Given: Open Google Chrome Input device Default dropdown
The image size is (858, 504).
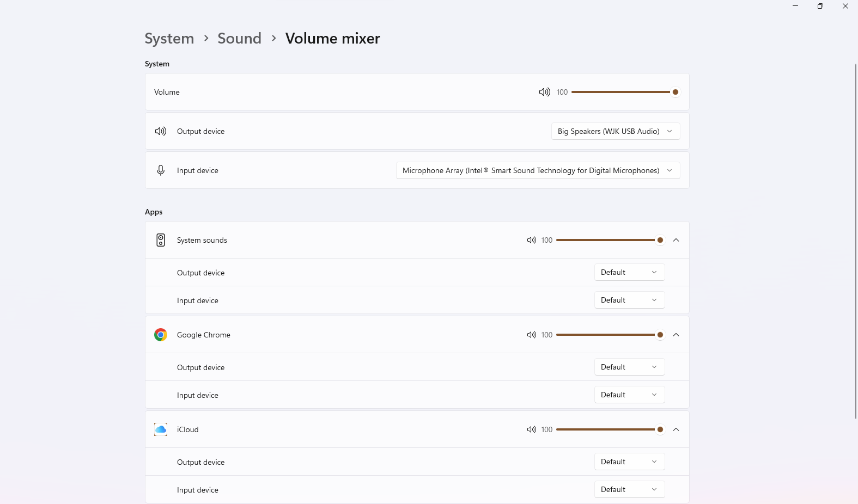Looking at the screenshot, I should [629, 395].
